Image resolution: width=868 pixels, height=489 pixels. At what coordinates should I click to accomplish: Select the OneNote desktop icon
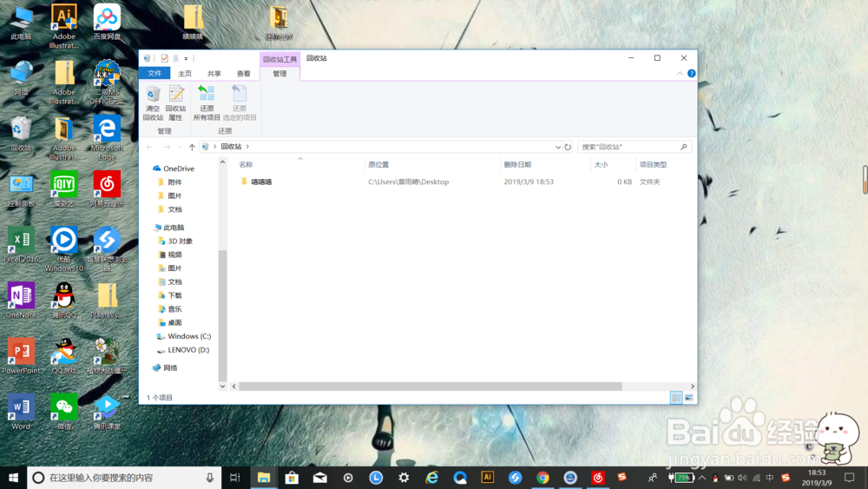(x=21, y=301)
